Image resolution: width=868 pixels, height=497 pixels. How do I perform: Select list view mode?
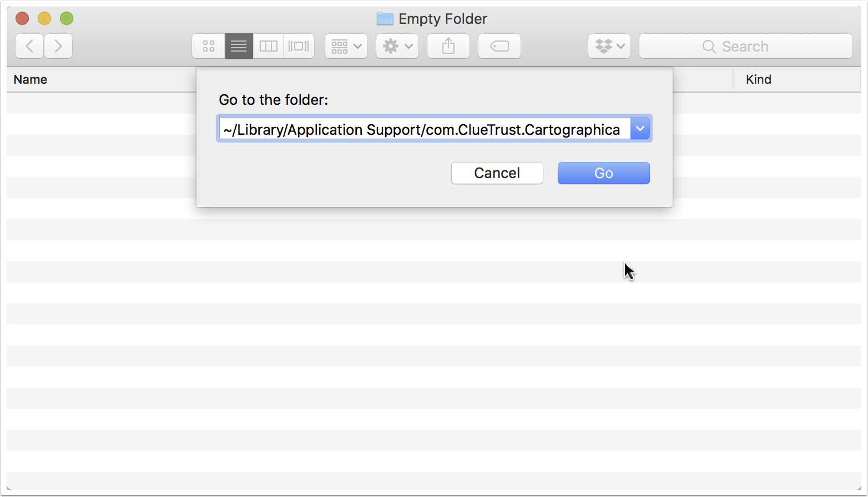coord(239,46)
